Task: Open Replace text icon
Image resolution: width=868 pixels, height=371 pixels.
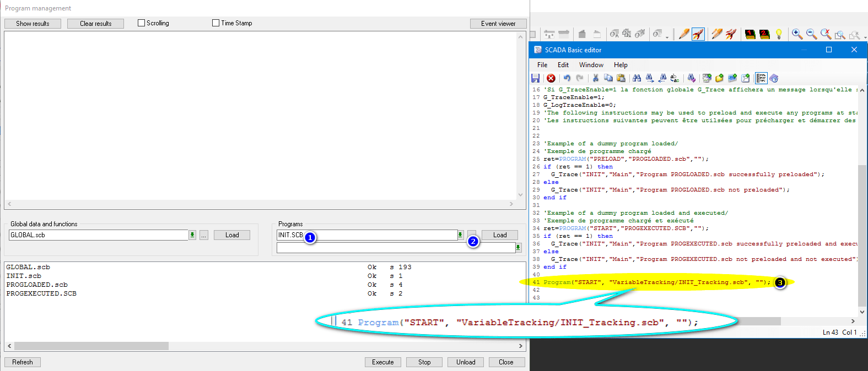Action: click(x=675, y=78)
